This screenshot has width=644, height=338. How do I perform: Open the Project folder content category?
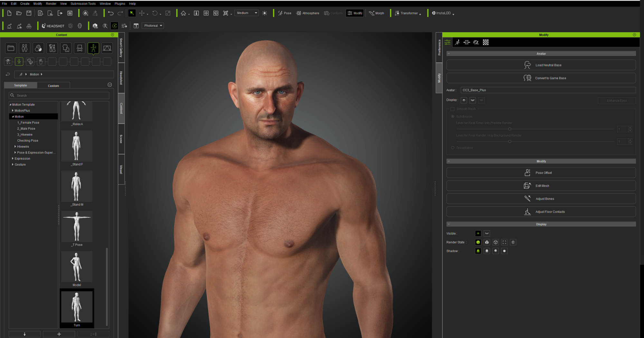pyautogui.click(x=11, y=48)
